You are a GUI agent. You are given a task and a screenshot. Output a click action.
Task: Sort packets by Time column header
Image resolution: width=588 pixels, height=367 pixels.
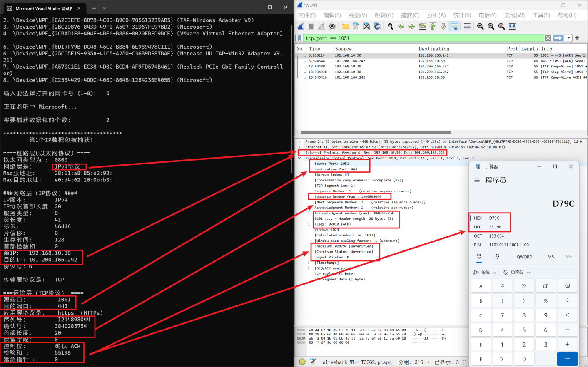[320, 49]
